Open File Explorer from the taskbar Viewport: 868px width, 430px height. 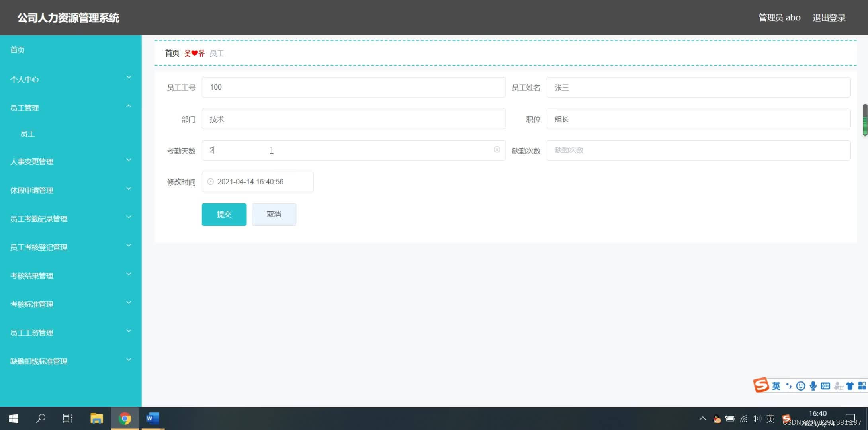96,418
